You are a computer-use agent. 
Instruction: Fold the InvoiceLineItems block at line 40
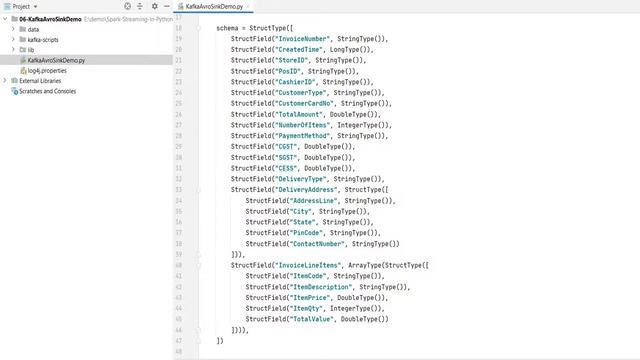click(x=198, y=265)
